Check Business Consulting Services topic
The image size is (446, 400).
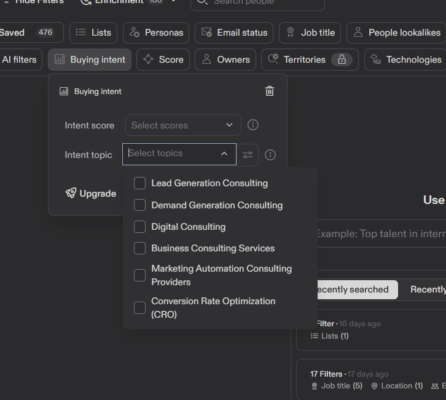click(x=140, y=248)
